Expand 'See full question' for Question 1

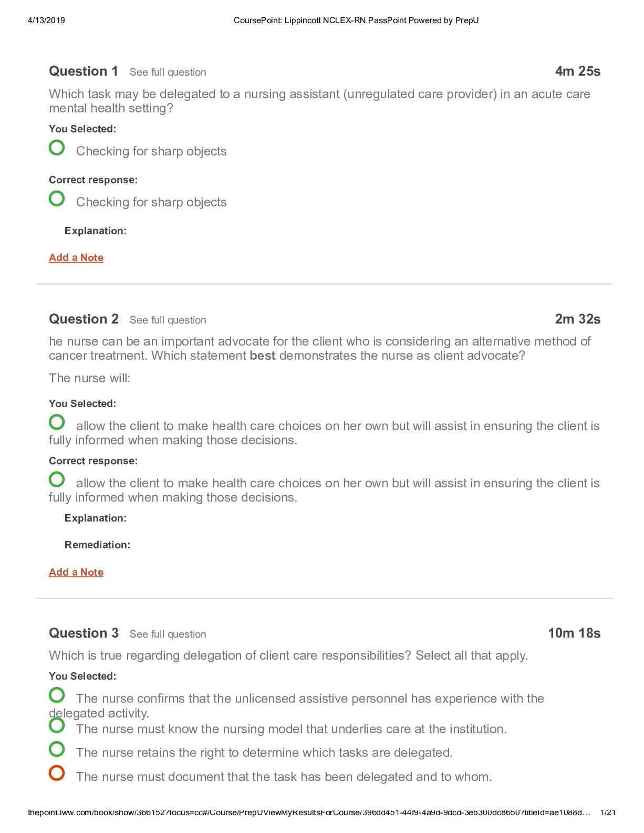(168, 72)
